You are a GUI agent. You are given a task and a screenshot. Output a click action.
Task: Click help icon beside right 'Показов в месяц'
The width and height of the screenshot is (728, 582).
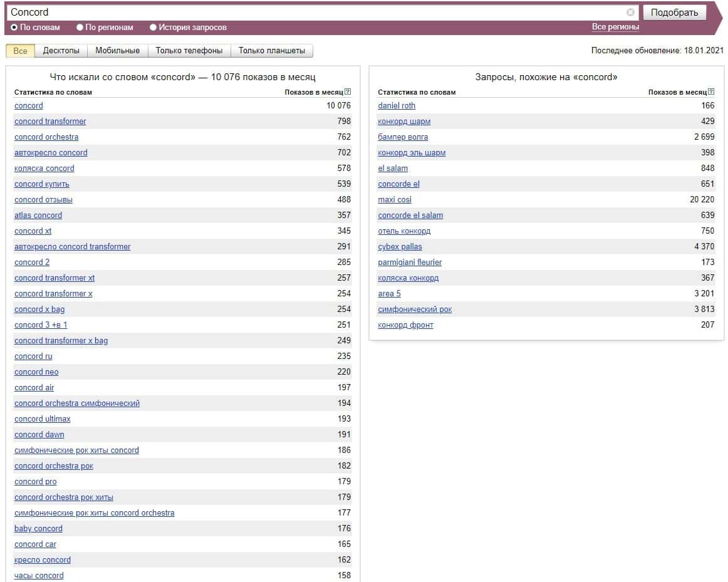(x=711, y=92)
